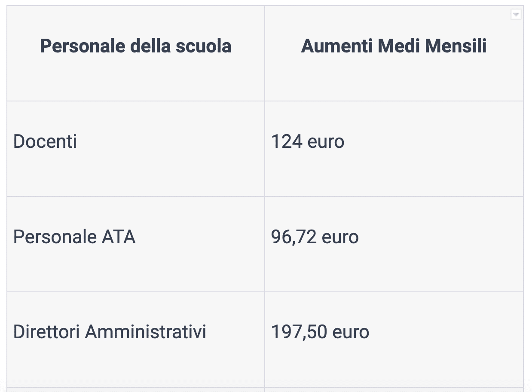Select the "197,50 euro" cell
This screenshot has height=392, width=532.
[x=320, y=332]
